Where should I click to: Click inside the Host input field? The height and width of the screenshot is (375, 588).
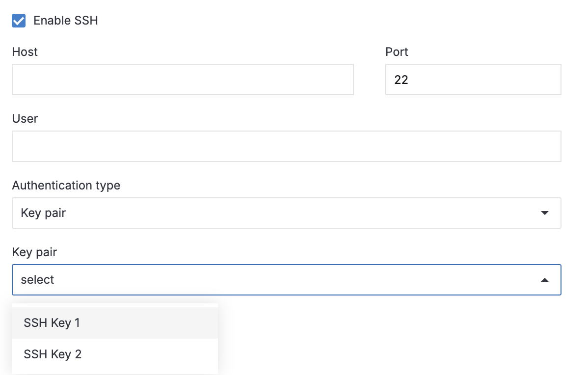tap(183, 80)
